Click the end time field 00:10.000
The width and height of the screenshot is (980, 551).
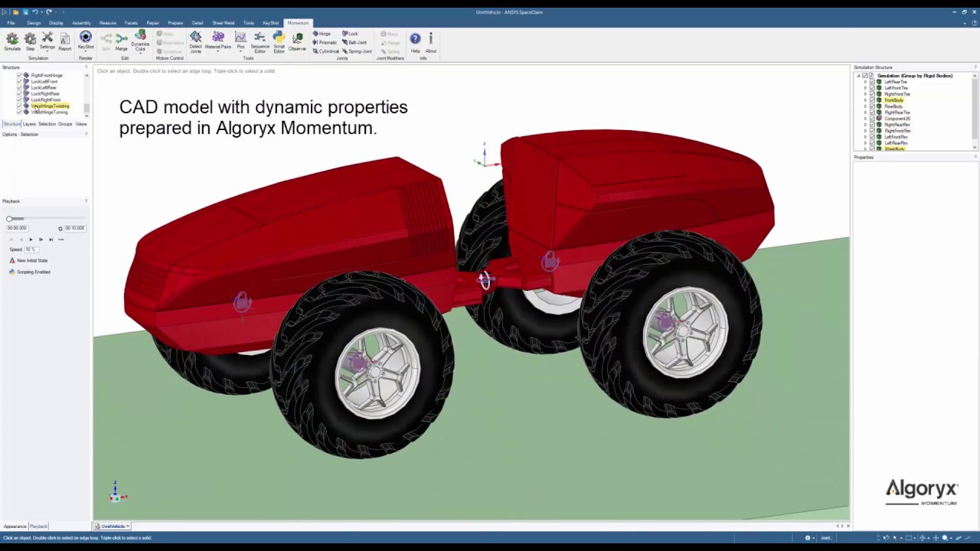pos(74,228)
